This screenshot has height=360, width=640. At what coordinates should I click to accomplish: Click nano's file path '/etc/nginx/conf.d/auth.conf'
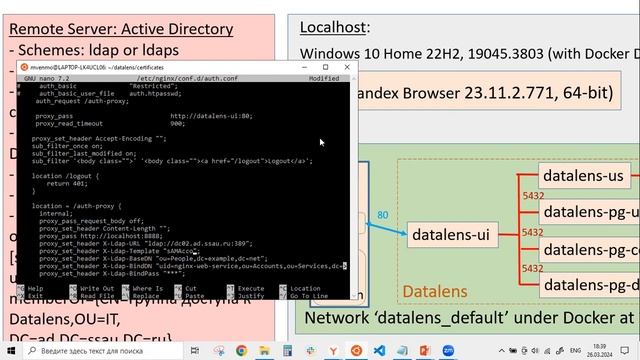187,78
